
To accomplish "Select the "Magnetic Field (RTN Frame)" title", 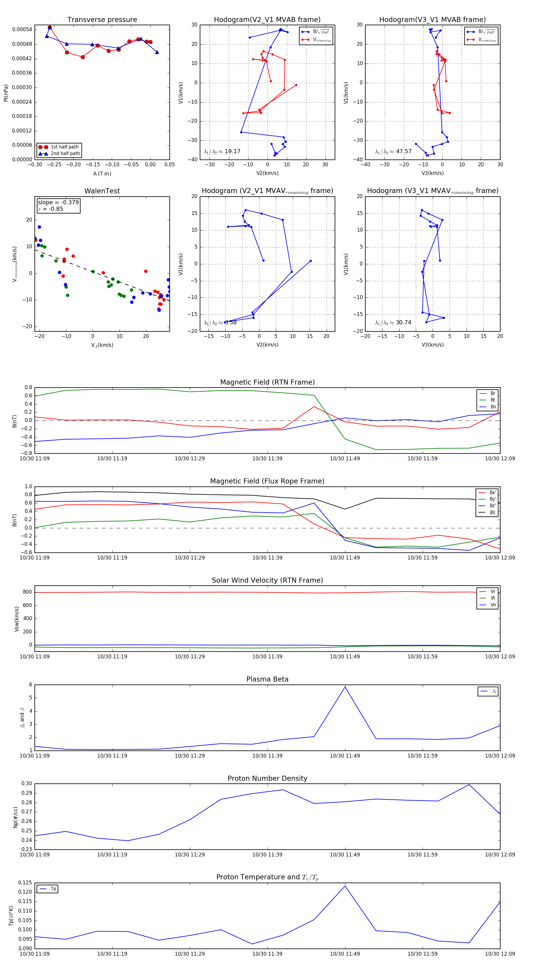I will coord(267,382).
